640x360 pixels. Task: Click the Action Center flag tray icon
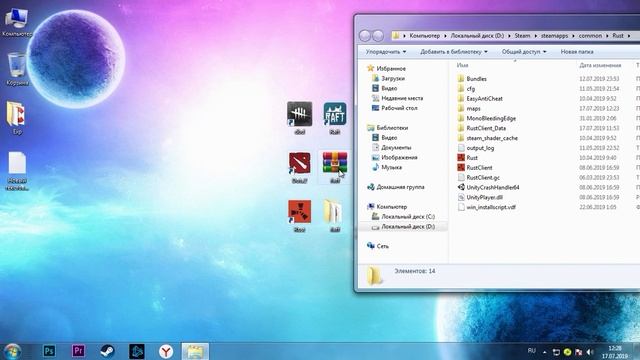578,352
